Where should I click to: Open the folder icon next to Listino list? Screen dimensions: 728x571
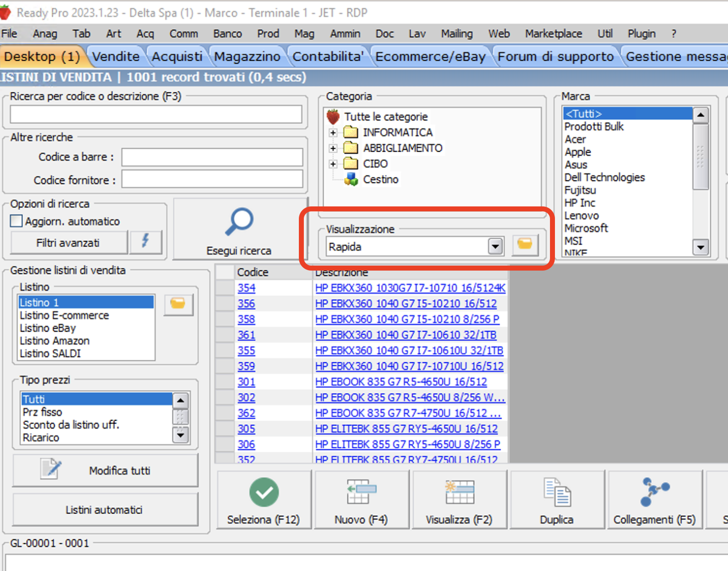pos(178,304)
